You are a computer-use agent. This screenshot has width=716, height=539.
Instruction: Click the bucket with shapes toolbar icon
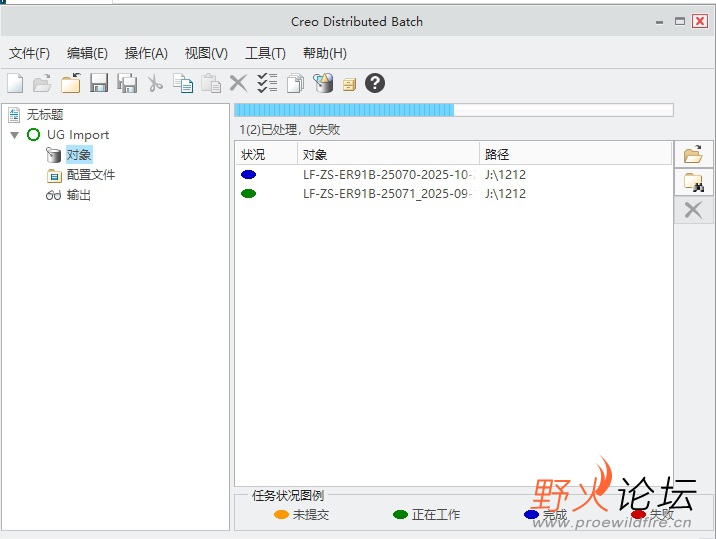coord(323,84)
